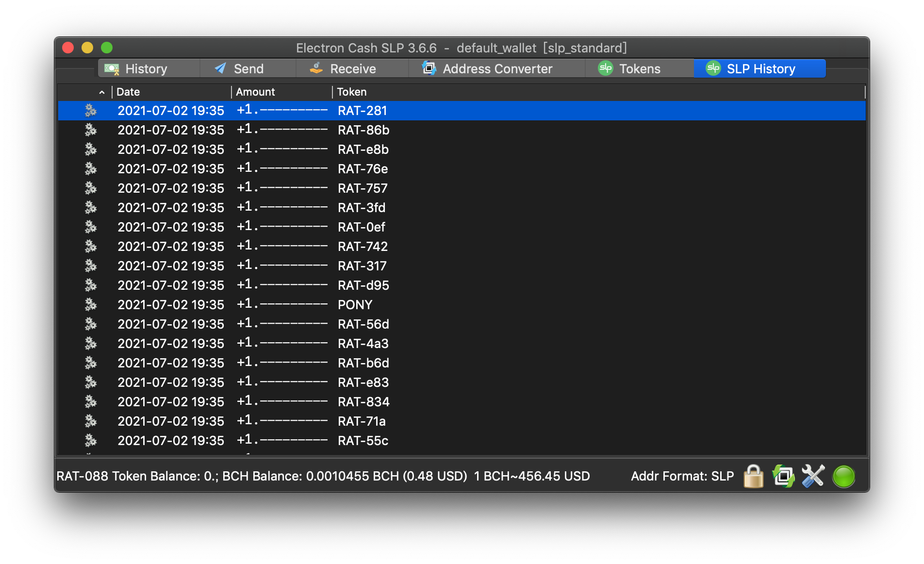
Task: Click the green network status indicator
Action: pyautogui.click(x=843, y=476)
